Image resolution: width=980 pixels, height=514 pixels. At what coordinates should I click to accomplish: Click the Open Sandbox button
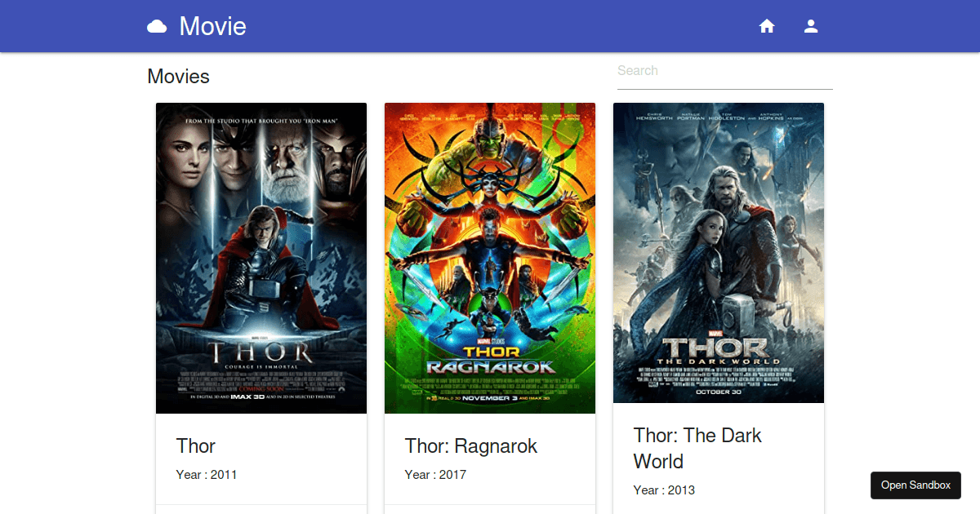(x=915, y=485)
